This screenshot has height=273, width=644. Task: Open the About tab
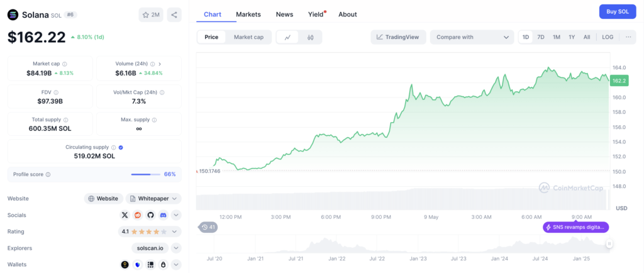pyautogui.click(x=347, y=14)
